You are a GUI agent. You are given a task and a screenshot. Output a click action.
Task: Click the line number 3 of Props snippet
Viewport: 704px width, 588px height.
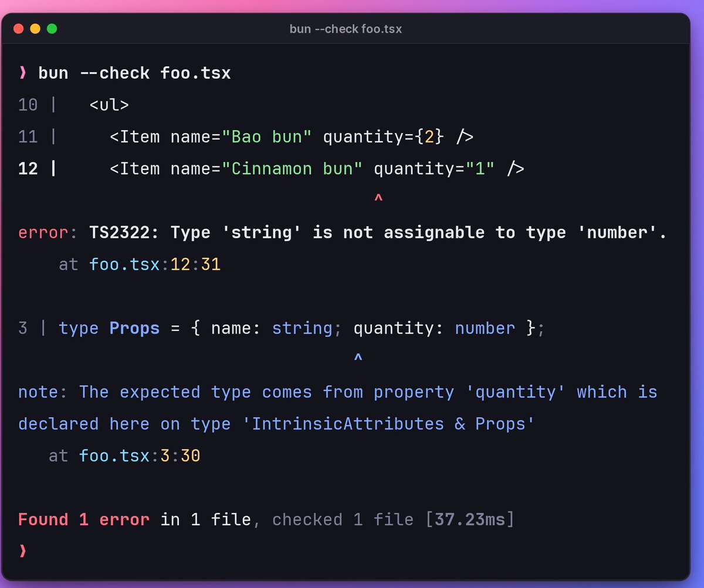(x=23, y=328)
